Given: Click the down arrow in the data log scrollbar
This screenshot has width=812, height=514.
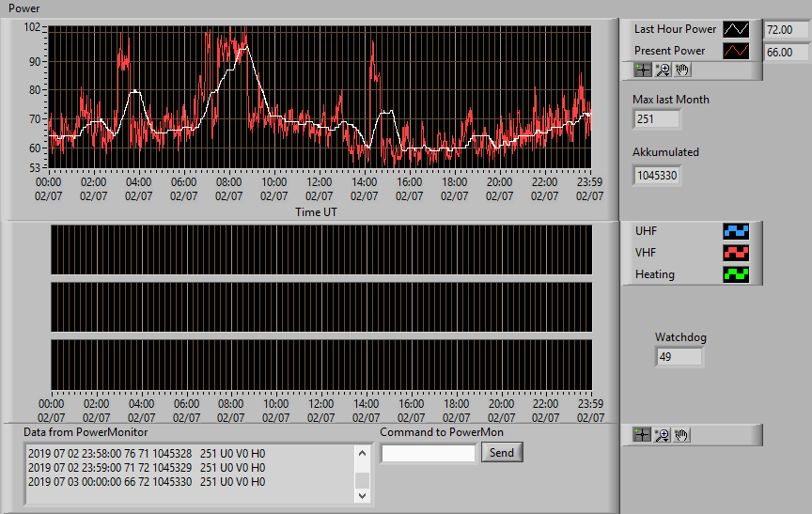Looking at the screenshot, I should click(362, 495).
